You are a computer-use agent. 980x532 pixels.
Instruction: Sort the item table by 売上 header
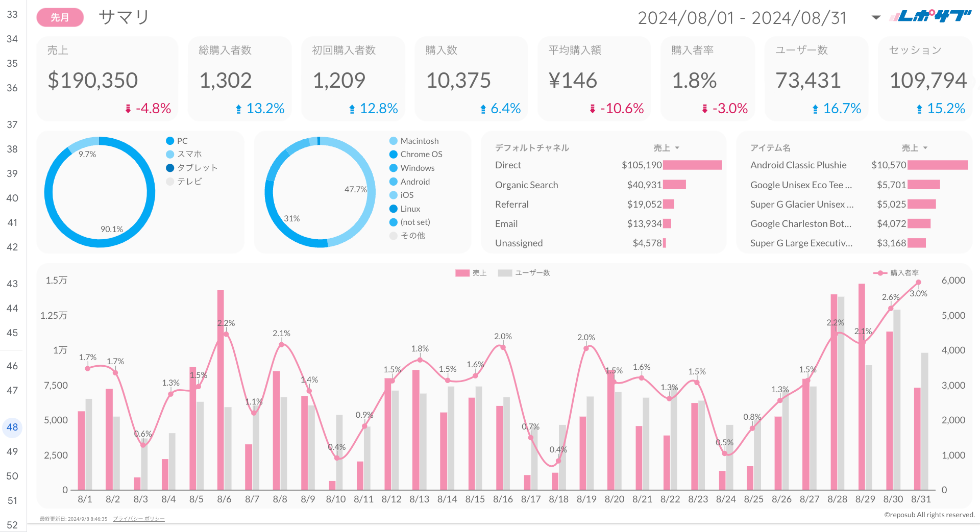(914, 148)
